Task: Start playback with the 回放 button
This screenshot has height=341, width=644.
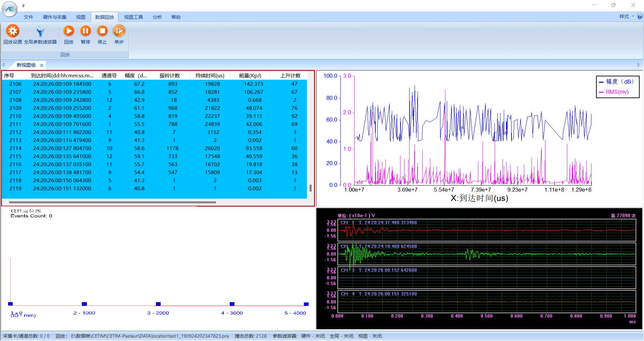Action: [x=69, y=35]
